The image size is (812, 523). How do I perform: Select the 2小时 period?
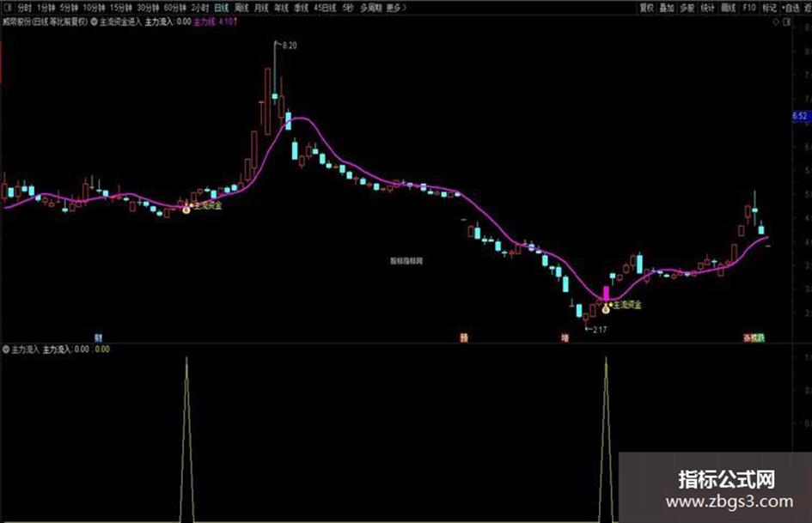pos(199,8)
